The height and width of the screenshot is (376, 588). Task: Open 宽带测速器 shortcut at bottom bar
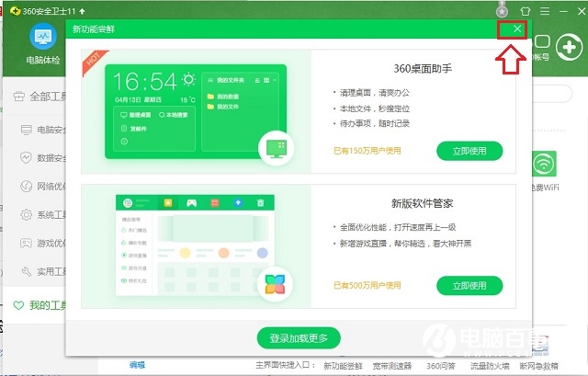pos(392,366)
